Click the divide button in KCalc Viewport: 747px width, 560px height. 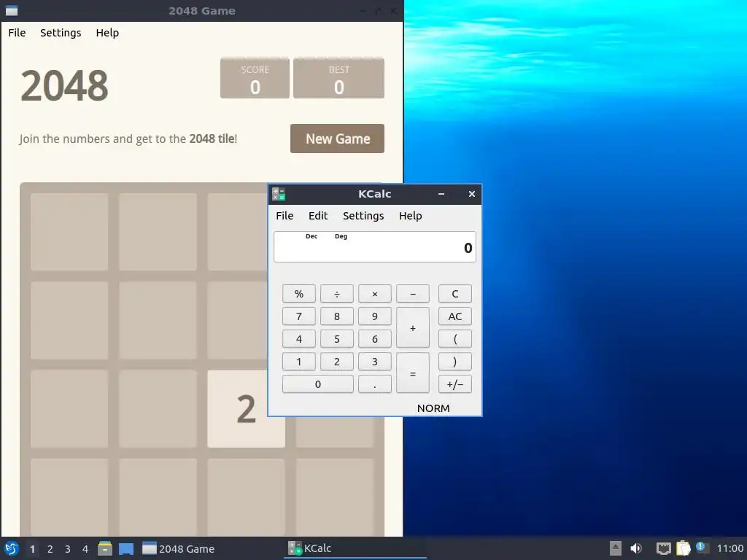pos(337,294)
